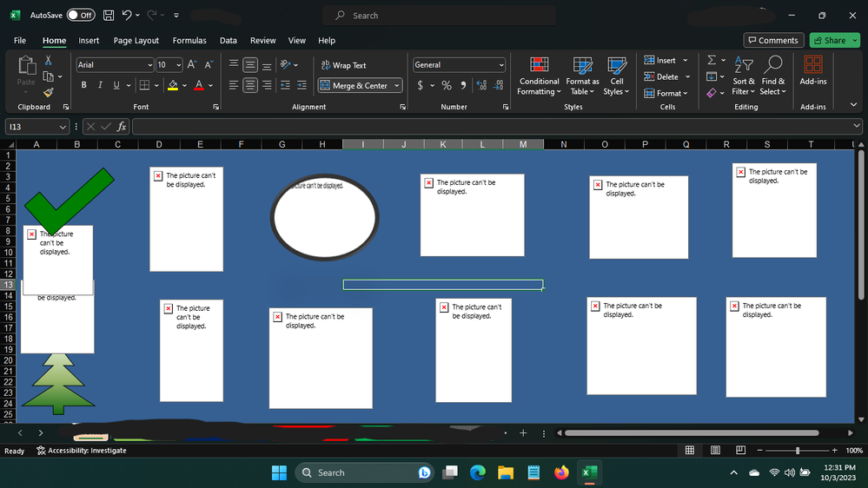Open Excel from the Windows taskbar
This screenshot has height=488, width=868.
[590, 472]
